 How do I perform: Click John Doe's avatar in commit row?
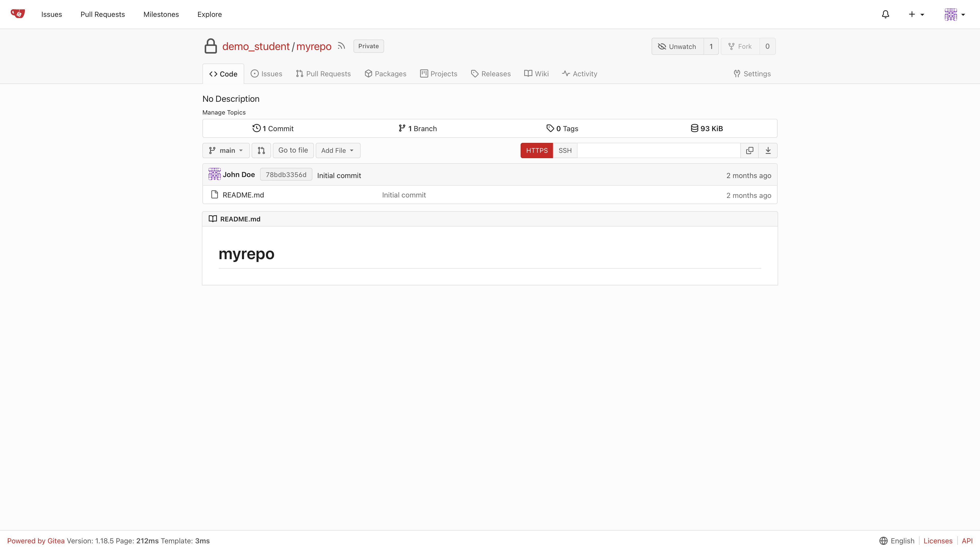[x=214, y=174]
